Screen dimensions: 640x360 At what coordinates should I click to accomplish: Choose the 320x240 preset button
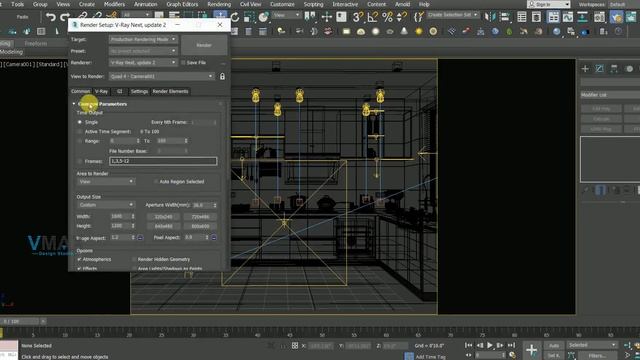(x=163, y=217)
